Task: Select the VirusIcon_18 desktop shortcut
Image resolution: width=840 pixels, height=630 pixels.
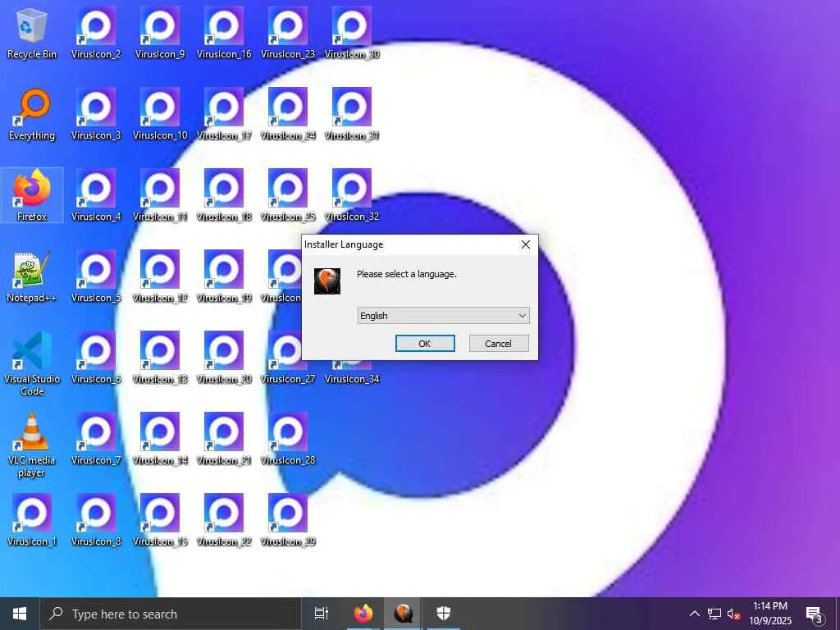Action: (224, 195)
